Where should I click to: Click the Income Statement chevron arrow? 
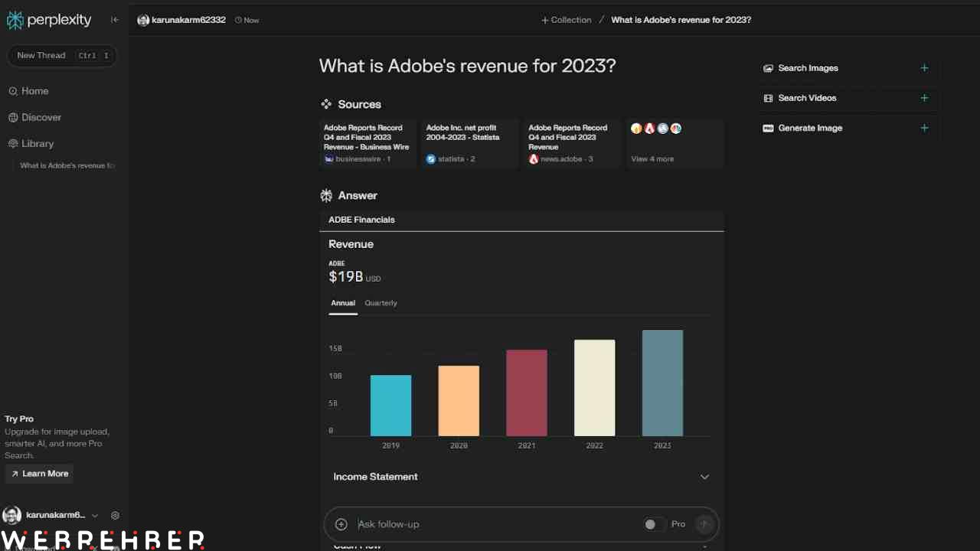[x=704, y=477]
